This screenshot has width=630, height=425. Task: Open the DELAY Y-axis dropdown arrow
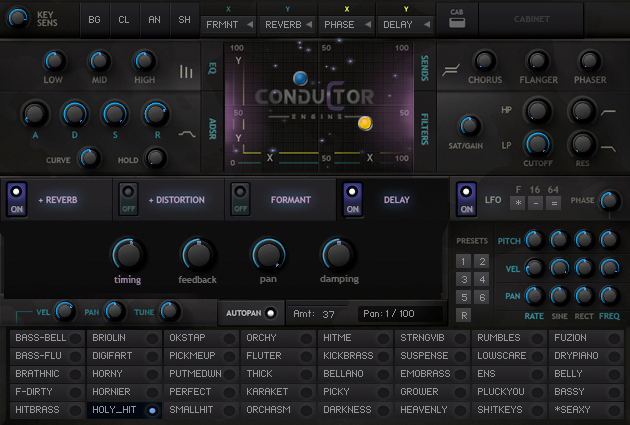pyautogui.click(x=427, y=25)
